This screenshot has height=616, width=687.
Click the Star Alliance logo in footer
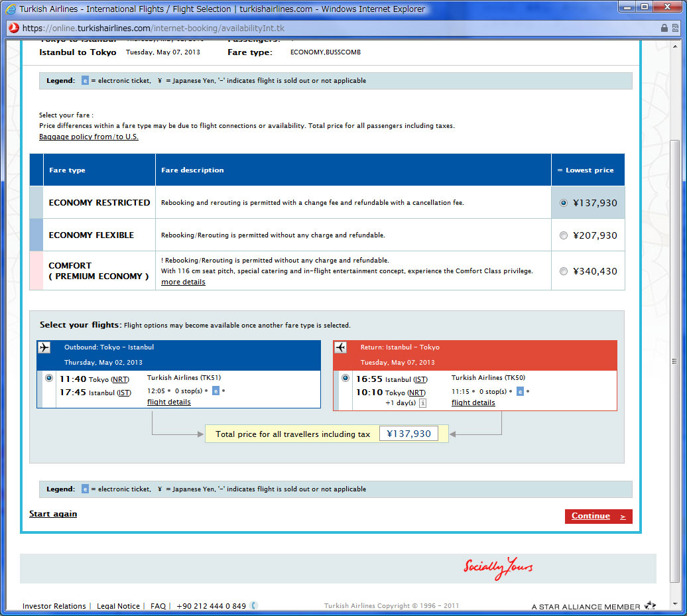649,605
